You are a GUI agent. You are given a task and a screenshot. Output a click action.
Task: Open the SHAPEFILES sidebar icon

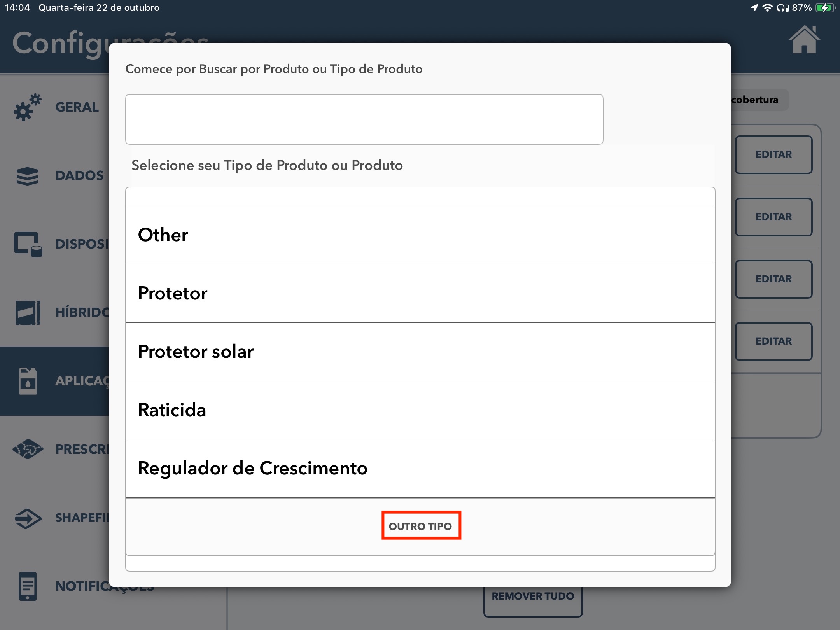(26, 518)
